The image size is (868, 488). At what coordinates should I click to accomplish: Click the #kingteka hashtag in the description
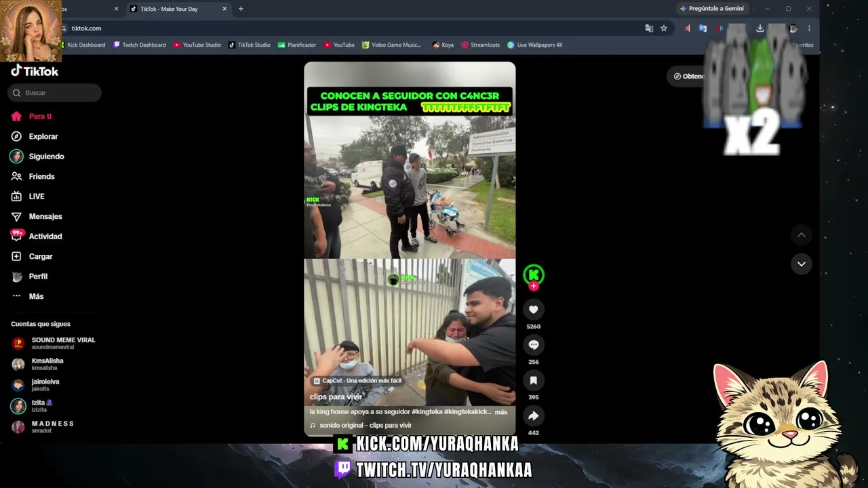[x=427, y=412]
